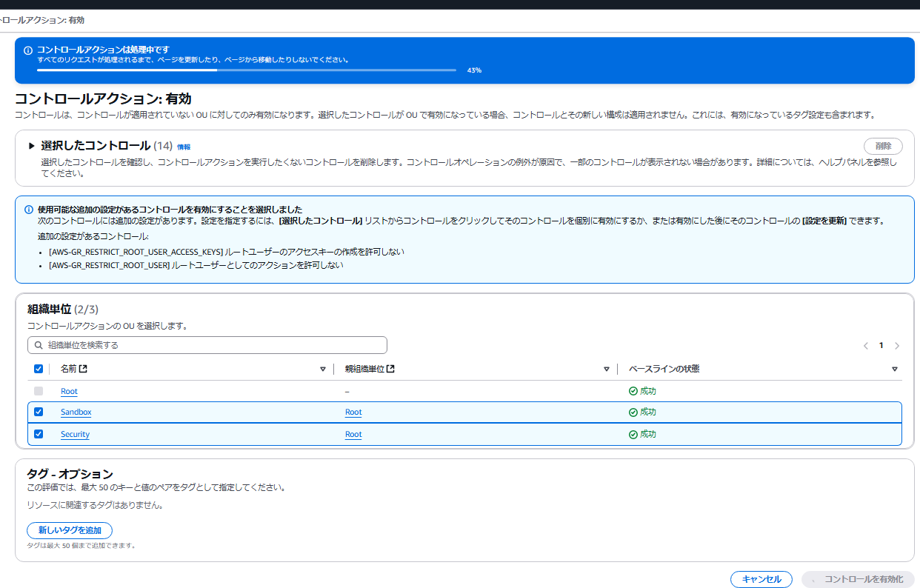Select page 1 in pagination
This screenshot has height=588, width=920.
(x=881, y=346)
